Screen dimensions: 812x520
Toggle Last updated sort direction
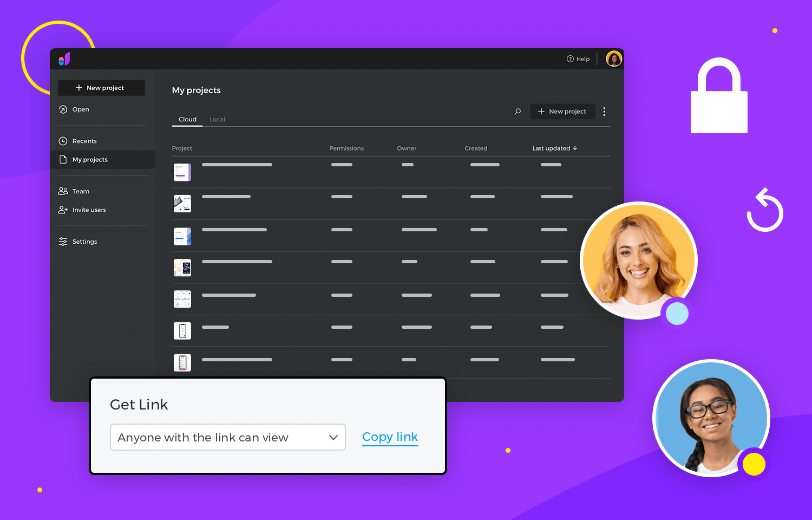point(575,148)
